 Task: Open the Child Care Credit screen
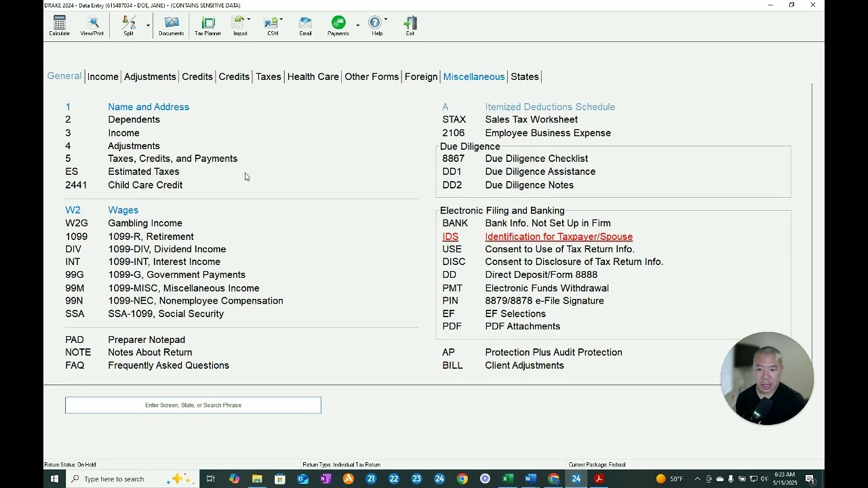pyautogui.click(x=145, y=185)
